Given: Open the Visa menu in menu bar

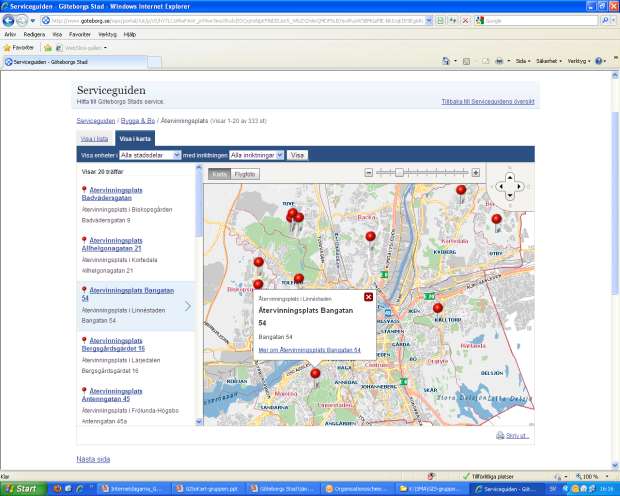Looking at the screenshot, I should point(57,34).
